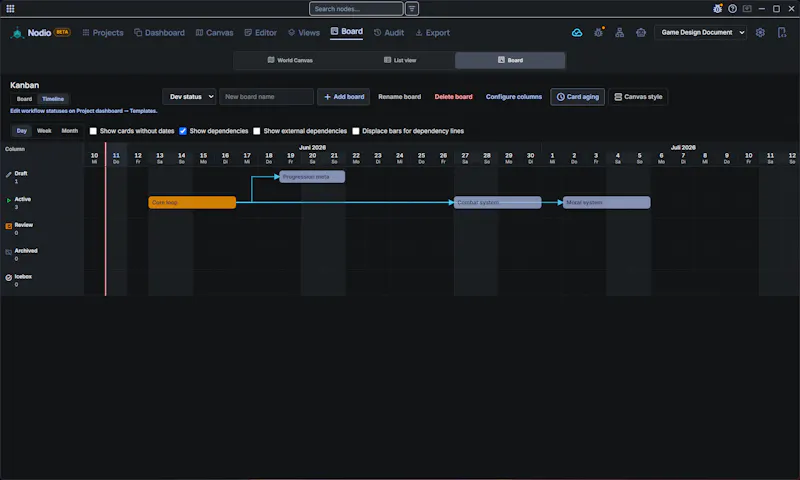Open the Dashboard navigation item
Screen dimensions: 800x480
(x=159, y=33)
